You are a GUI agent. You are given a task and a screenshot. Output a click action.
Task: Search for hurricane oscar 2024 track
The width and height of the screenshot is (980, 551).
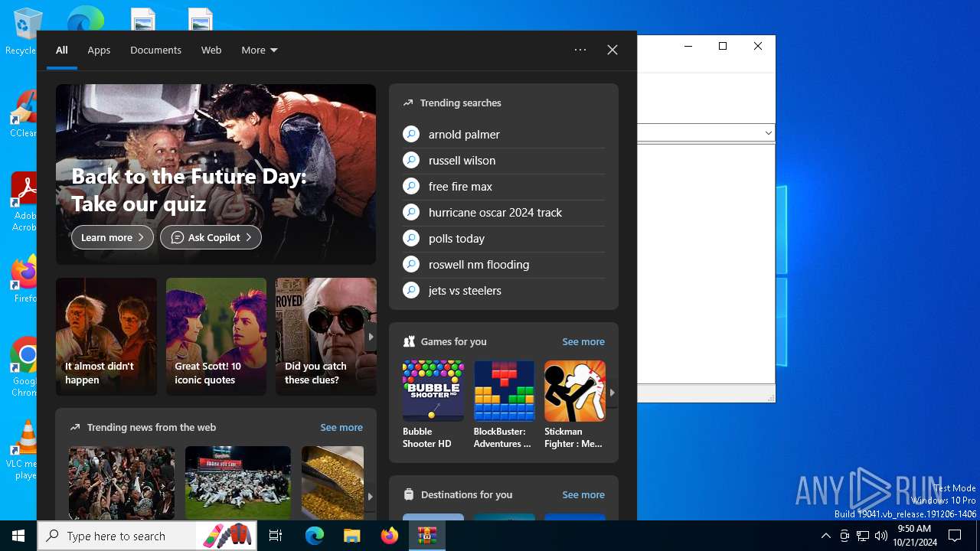(x=495, y=212)
